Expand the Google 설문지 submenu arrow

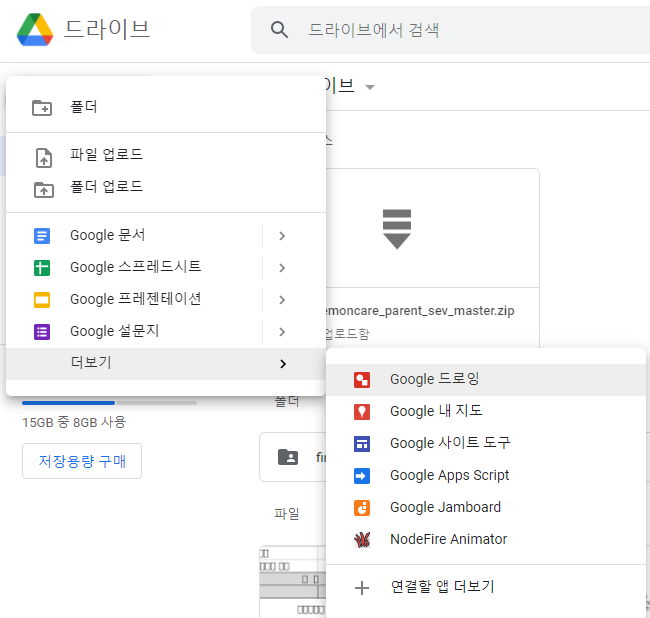click(282, 332)
